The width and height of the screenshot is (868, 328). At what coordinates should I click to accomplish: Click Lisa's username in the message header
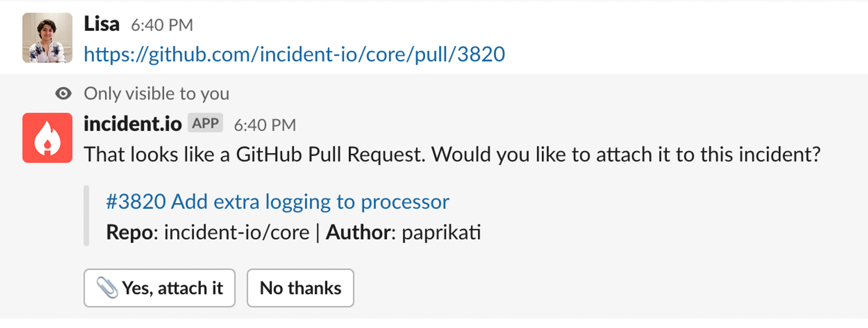pyautogui.click(x=102, y=24)
